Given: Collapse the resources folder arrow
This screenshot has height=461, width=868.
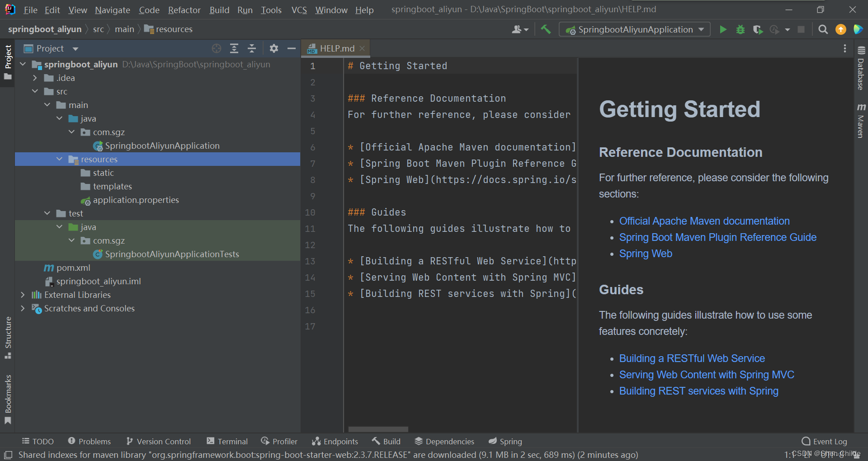Looking at the screenshot, I should pos(59,159).
